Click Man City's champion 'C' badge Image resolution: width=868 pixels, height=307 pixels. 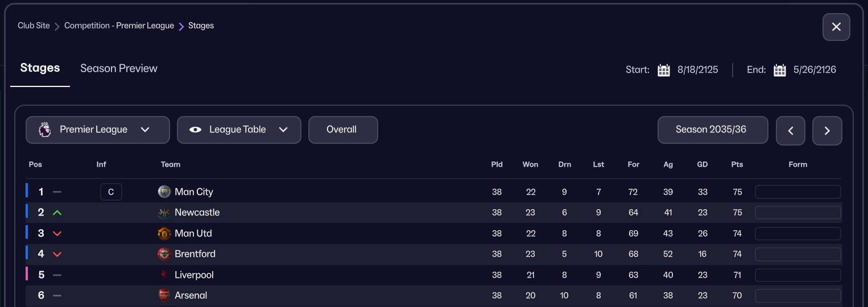pos(111,192)
